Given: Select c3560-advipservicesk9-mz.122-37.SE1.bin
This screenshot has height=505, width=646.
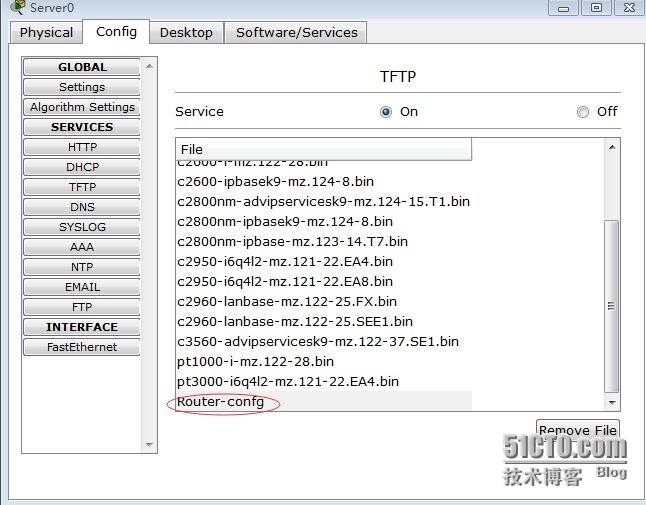Looking at the screenshot, I should point(324,341).
